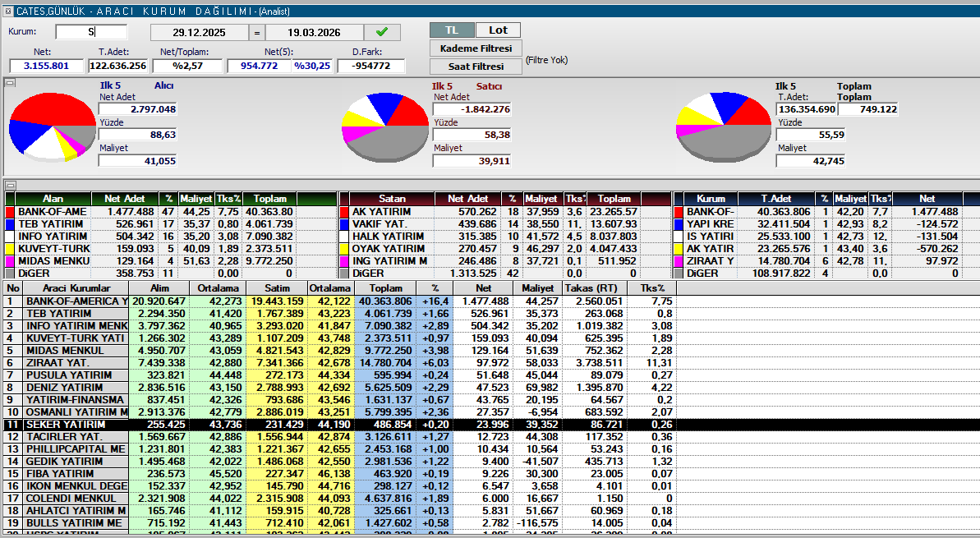Click the red swatch beside AK YATIRIM in Satan table

pyautogui.click(x=344, y=212)
